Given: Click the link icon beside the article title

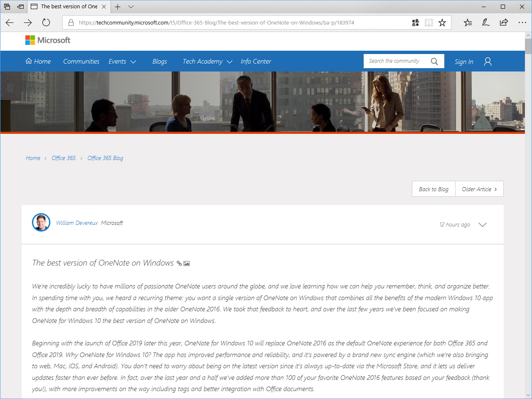Looking at the screenshot, I should point(179,264).
